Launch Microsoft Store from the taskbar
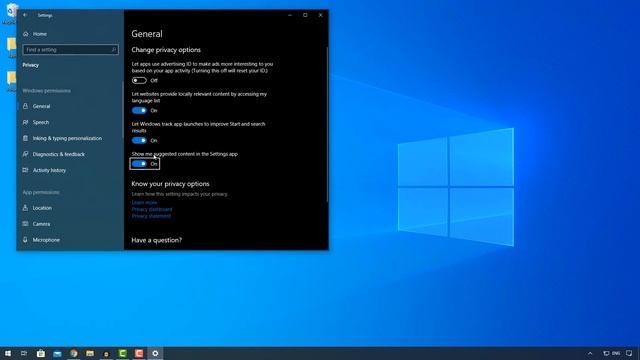 coord(41,353)
